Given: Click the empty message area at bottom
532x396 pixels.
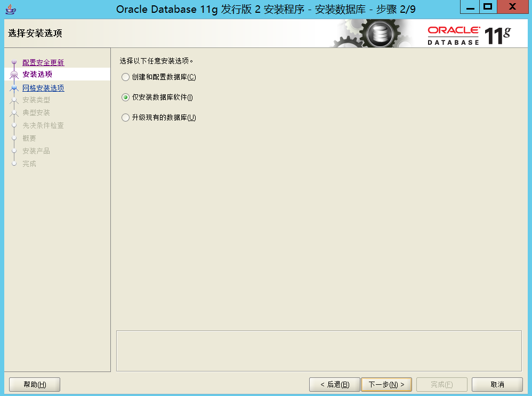Looking at the screenshot, I should click(319, 351).
